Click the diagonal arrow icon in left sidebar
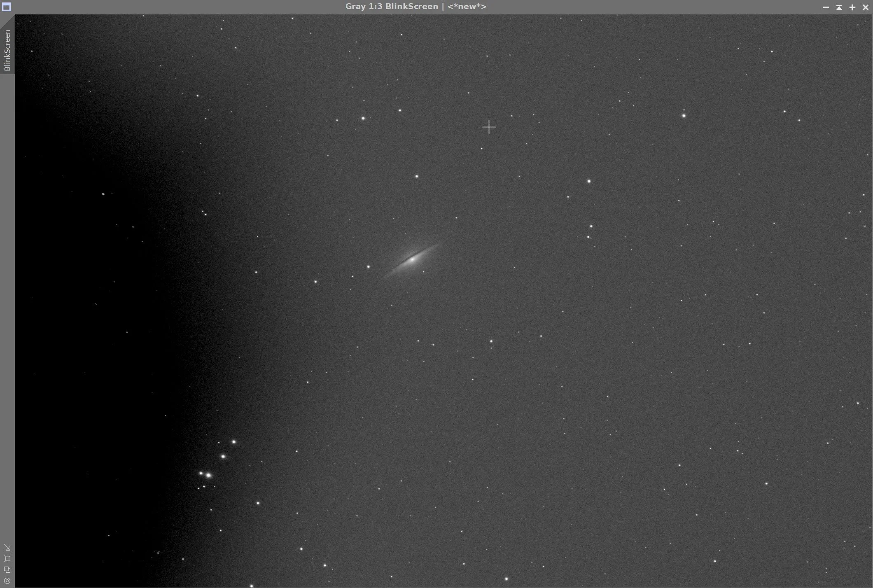Screen dimensions: 873x588 7,548
